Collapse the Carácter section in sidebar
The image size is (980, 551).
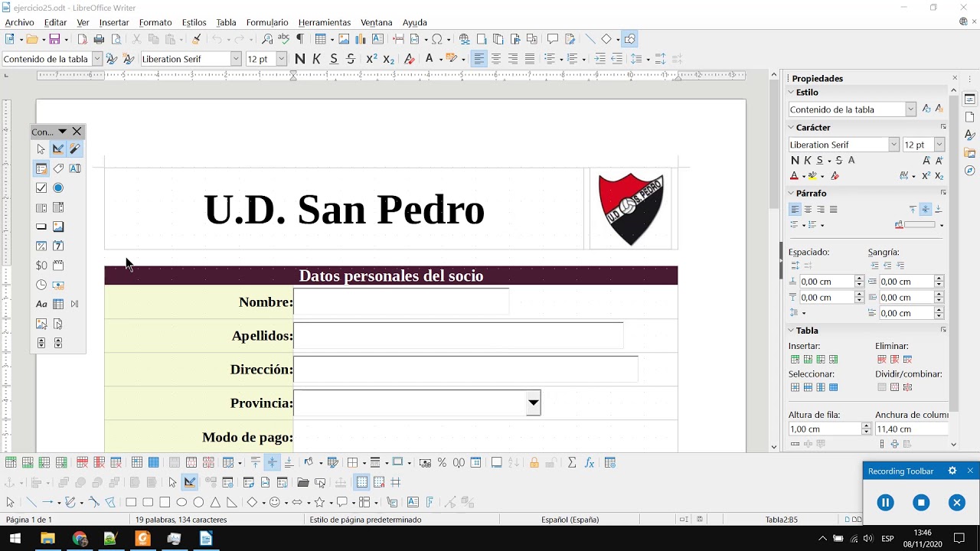pos(792,128)
